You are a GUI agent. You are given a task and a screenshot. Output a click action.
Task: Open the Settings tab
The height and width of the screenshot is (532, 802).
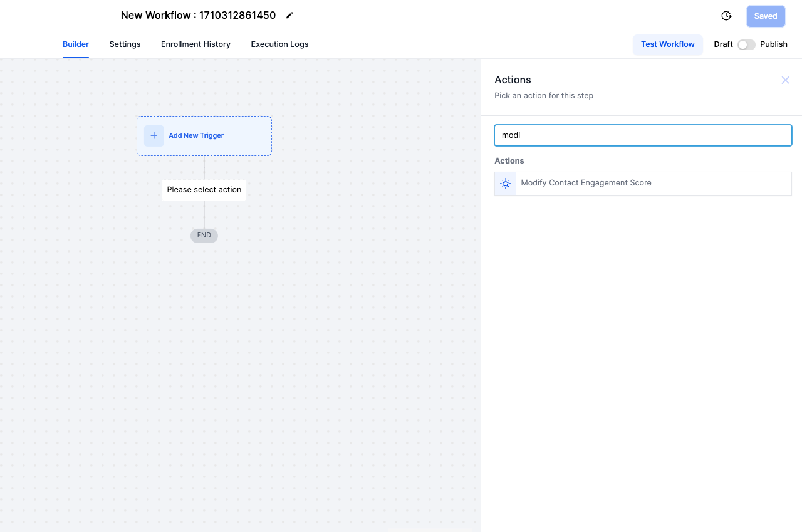(125, 44)
